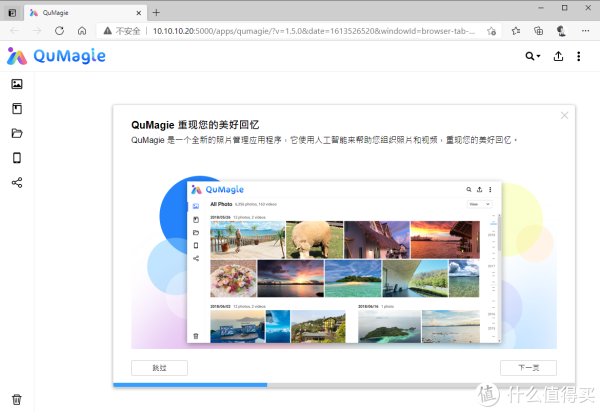Open browser Settings and more menu
Image resolution: width=600 pixels, height=412 pixels.
pyautogui.click(x=585, y=31)
